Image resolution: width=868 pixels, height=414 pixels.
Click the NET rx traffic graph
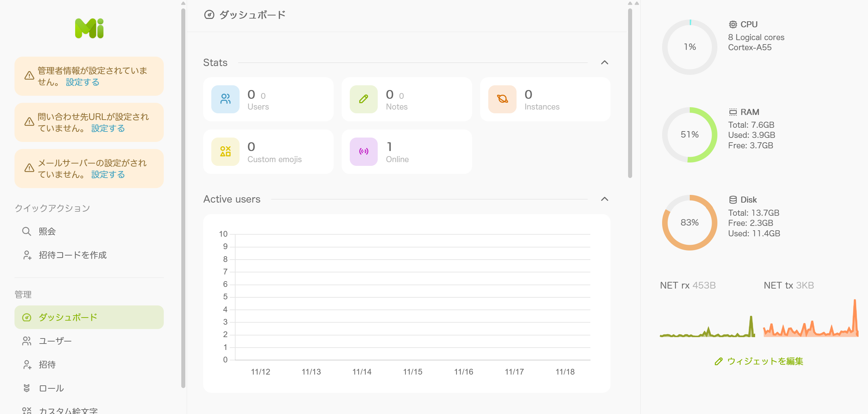coord(707,326)
